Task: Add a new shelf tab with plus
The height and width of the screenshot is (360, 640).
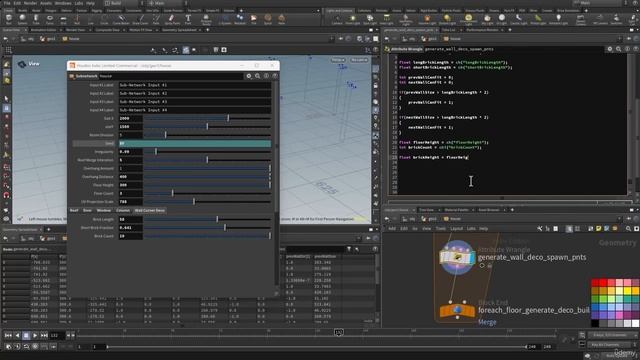Action: coord(241,11)
